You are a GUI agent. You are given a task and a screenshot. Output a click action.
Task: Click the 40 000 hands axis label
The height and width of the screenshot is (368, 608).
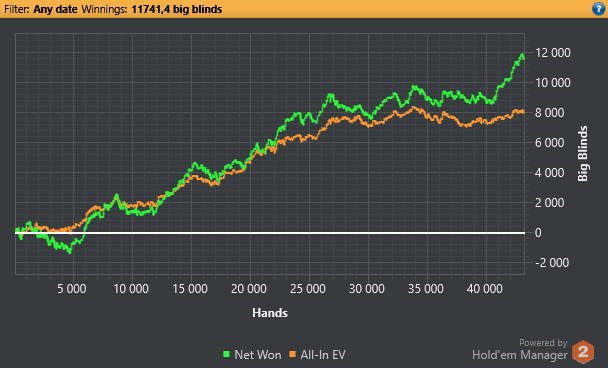click(484, 289)
